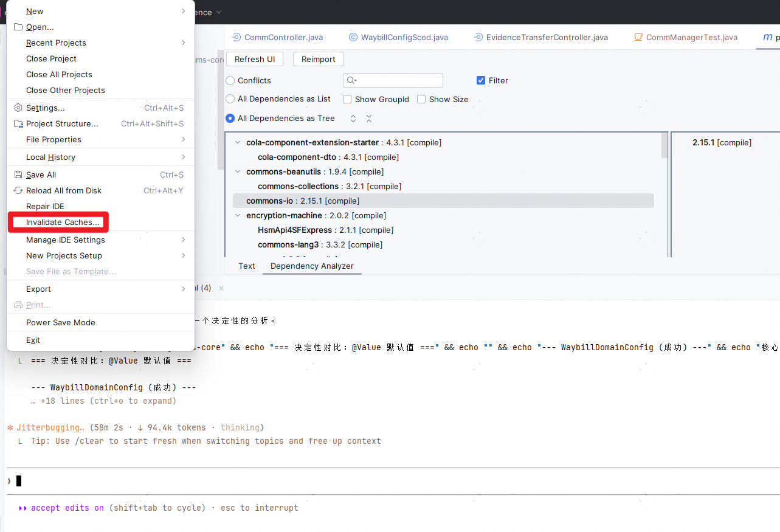Click the 2.15.1 [compile] entry in right pane

[722, 142]
